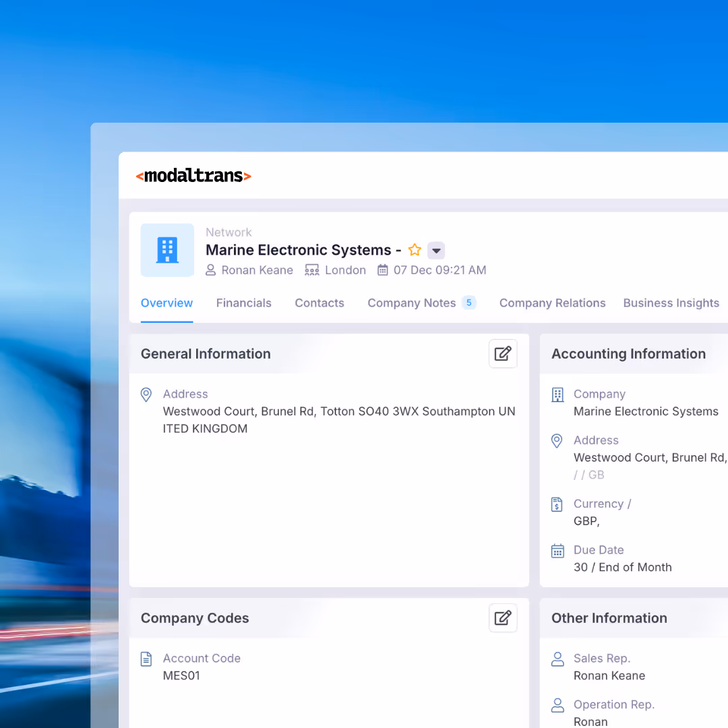Click Westwood Court address in Accounting Information
Screen dimensions: 728x728
tap(650, 458)
